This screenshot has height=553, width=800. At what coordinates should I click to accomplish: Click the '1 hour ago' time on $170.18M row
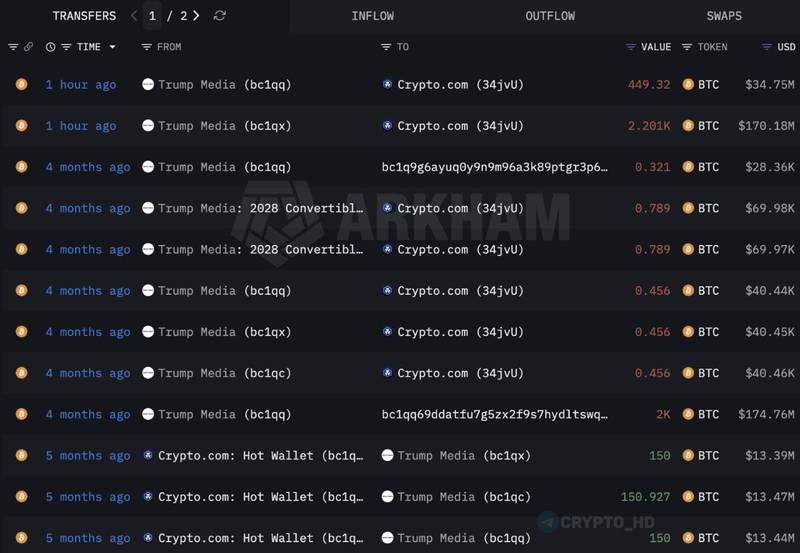click(81, 126)
